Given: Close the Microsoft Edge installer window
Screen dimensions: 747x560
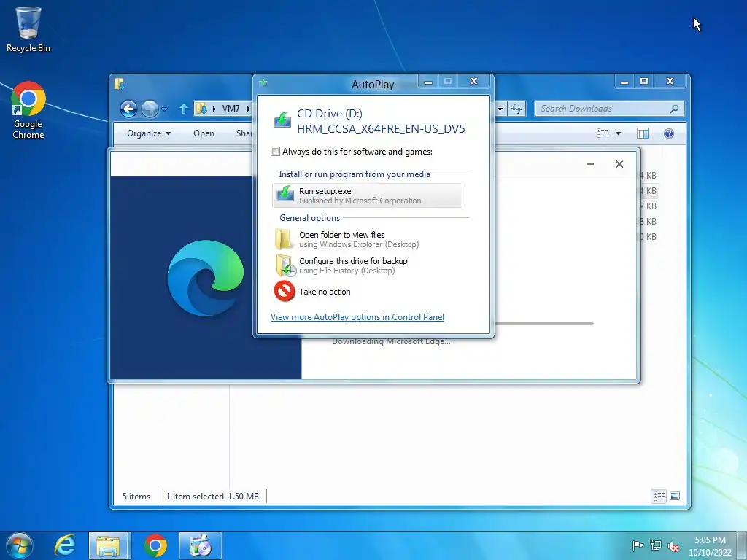Looking at the screenshot, I should click(619, 164).
